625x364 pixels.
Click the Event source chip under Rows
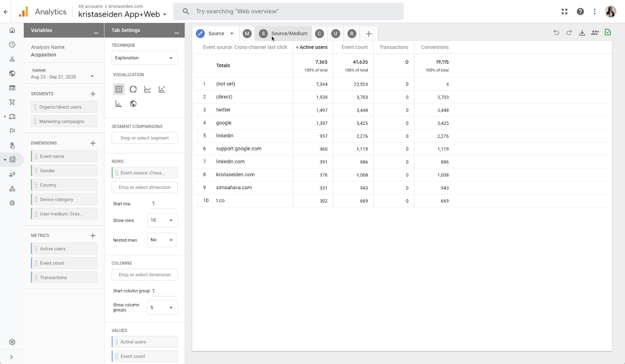click(x=145, y=173)
